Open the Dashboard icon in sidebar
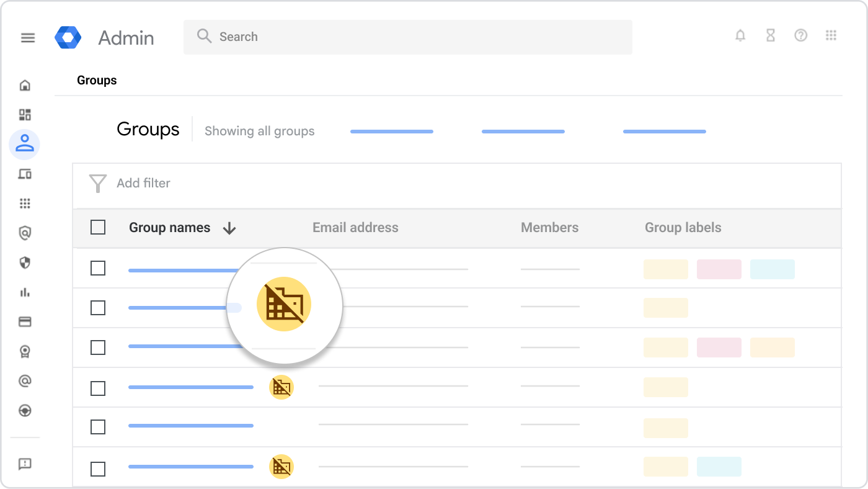The width and height of the screenshot is (868, 489). point(25,115)
